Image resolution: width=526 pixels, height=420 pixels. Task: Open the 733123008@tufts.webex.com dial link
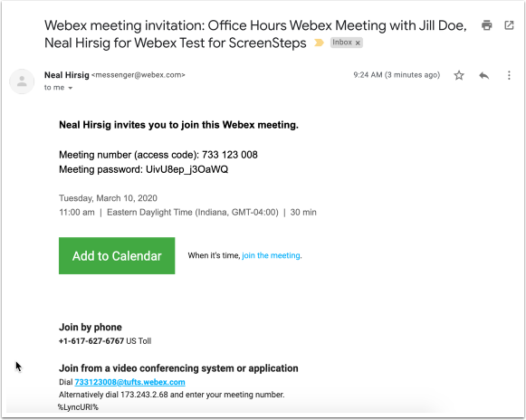[129, 382]
